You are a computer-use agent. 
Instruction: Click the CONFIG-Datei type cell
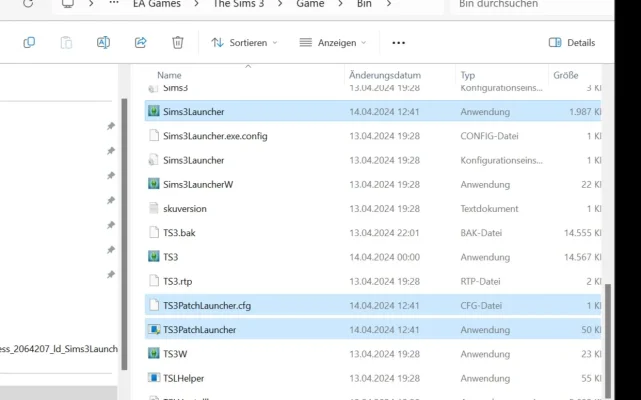click(489, 136)
